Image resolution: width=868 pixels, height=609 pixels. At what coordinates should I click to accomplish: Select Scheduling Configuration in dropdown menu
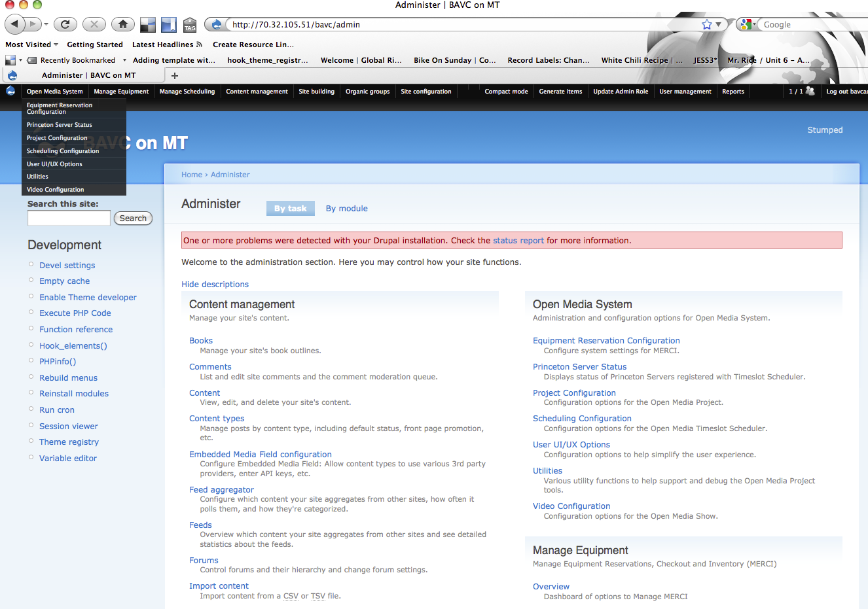pyautogui.click(x=74, y=150)
